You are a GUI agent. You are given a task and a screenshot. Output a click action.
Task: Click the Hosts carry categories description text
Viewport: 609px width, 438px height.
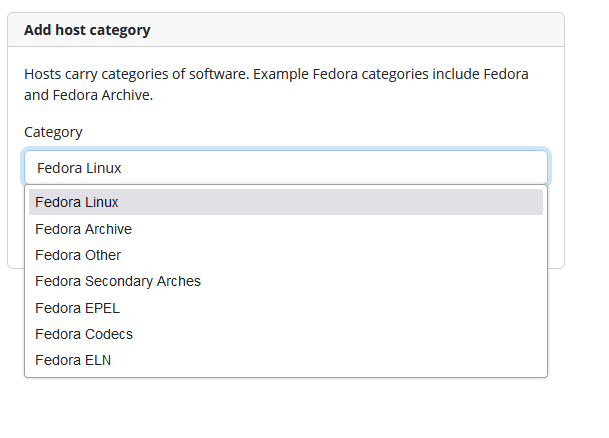point(276,84)
